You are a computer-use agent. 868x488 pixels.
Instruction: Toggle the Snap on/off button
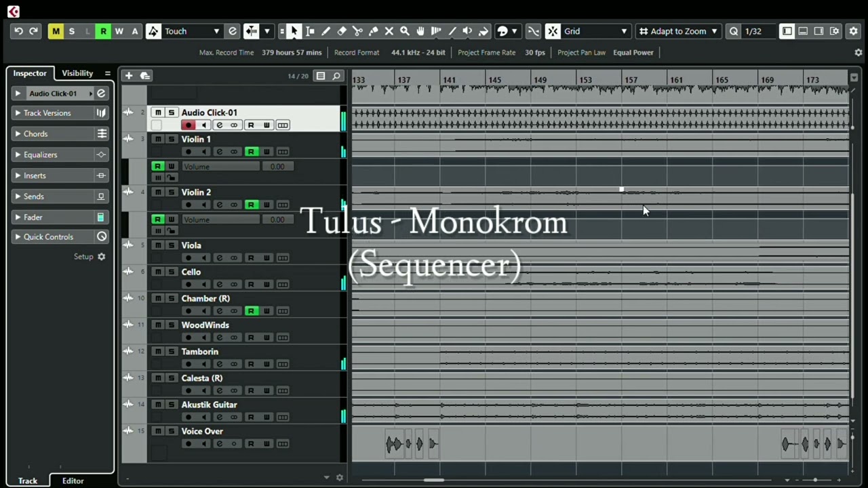(553, 31)
